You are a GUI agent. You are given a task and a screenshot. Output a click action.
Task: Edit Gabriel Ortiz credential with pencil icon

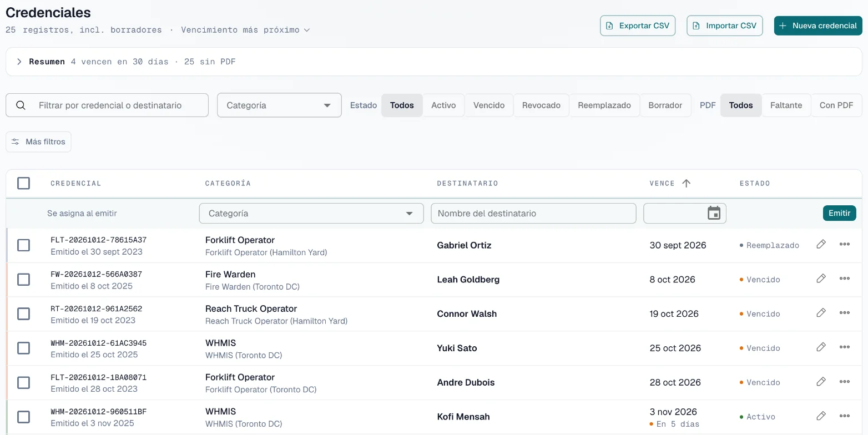point(821,244)
